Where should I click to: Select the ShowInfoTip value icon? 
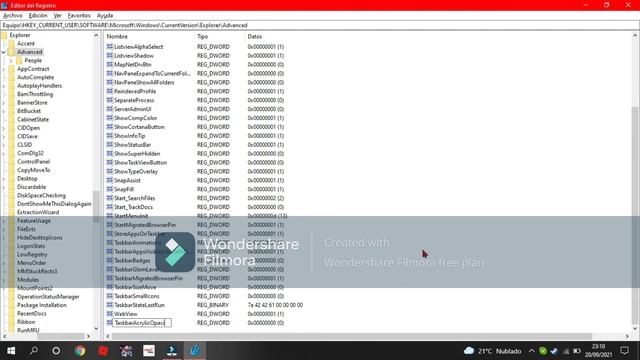click(109, 136)
